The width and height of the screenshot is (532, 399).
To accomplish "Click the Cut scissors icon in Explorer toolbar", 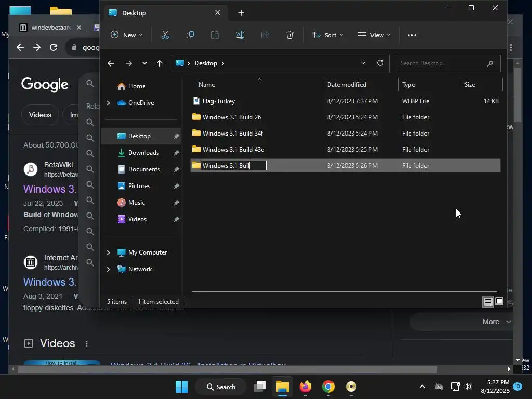I will point(165,35).
